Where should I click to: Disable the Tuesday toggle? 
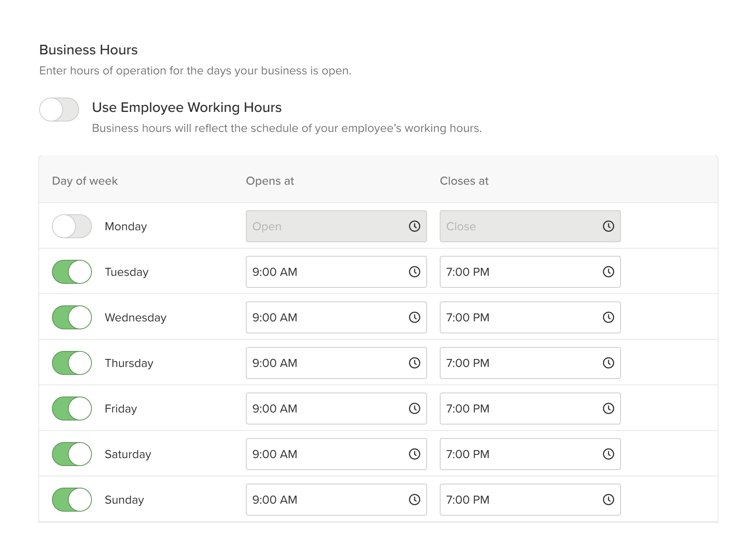tap(72, 272)
